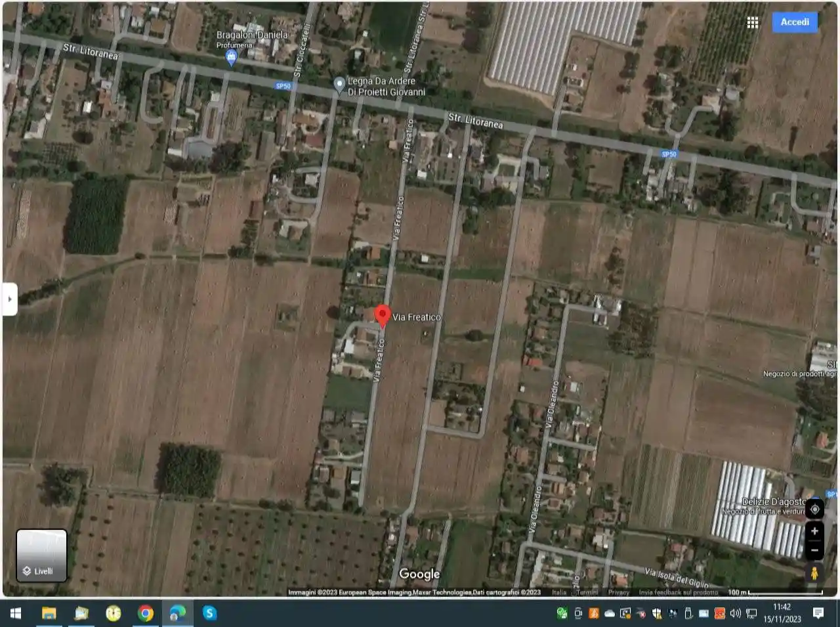Open Chrome from the taskbar
The width and height of the screenshot is (840, 627).
(x=146, y=614)
